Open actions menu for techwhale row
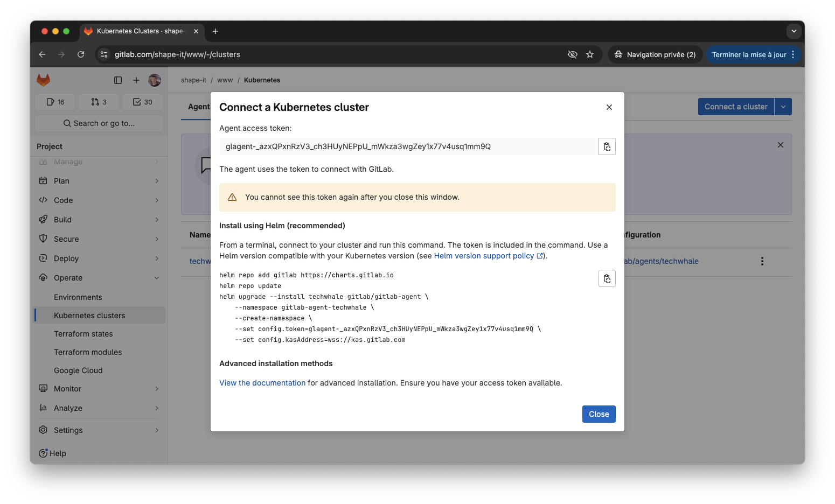835x504 pixels. pyautogui.click(x=762, y=261)
